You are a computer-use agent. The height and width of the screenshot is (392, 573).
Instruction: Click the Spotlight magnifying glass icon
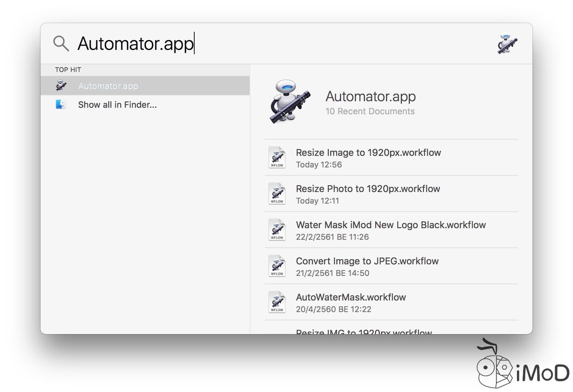click(61, 43)
